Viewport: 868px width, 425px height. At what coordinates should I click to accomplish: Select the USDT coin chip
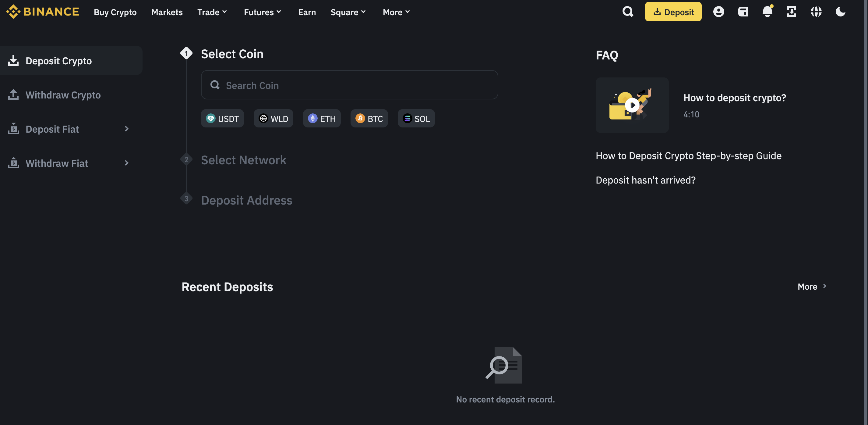[222, 118]
